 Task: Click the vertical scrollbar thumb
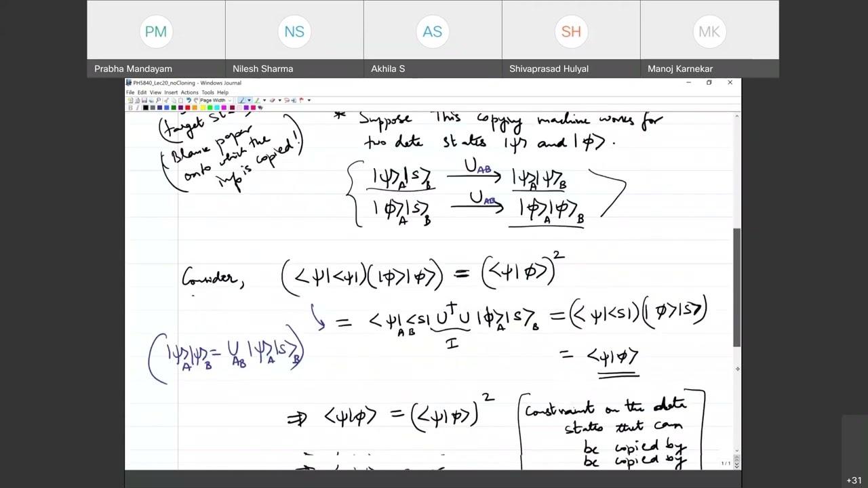pyautogui.click(x=737, y=287)
